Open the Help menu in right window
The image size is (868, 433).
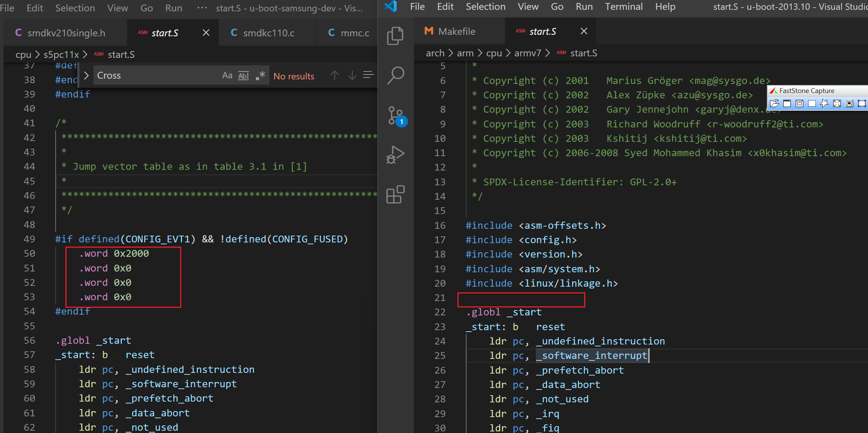tap(665, 7)
